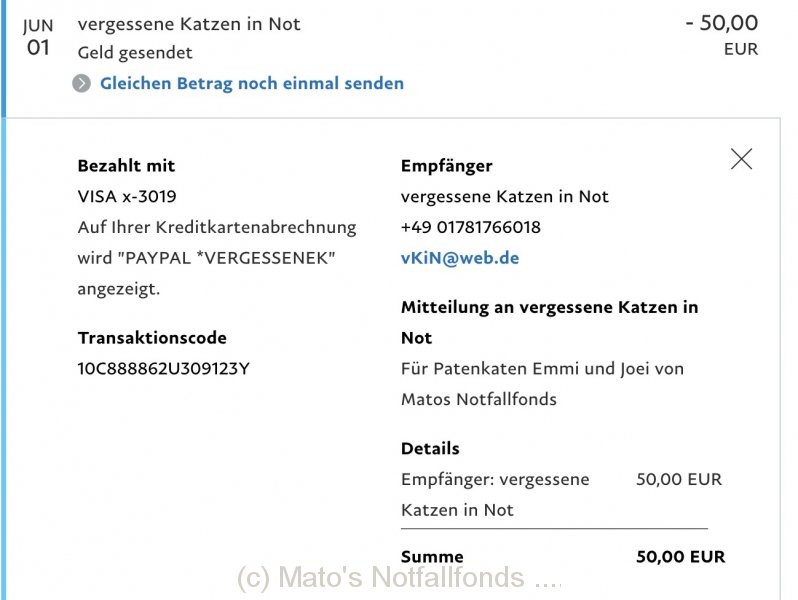Open 'Gleichen Betrag noch einmal senden' link

[252, 83]
